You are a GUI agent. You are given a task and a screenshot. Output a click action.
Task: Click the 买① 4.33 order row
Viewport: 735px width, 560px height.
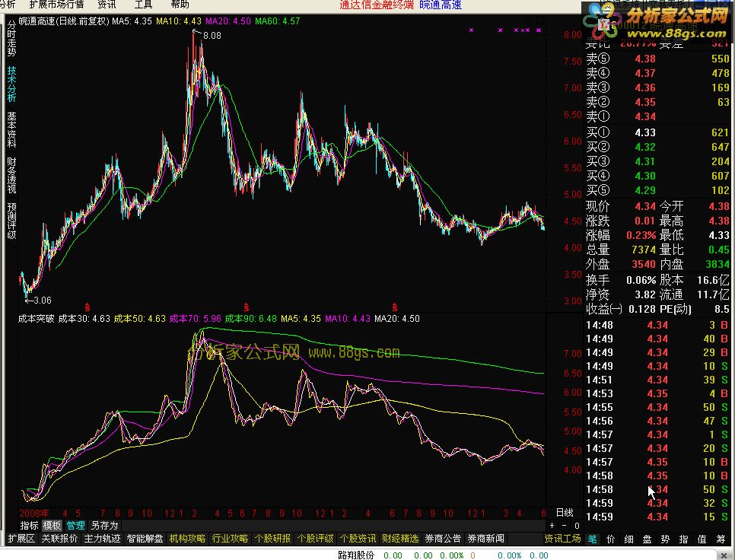tap(657, 132)
